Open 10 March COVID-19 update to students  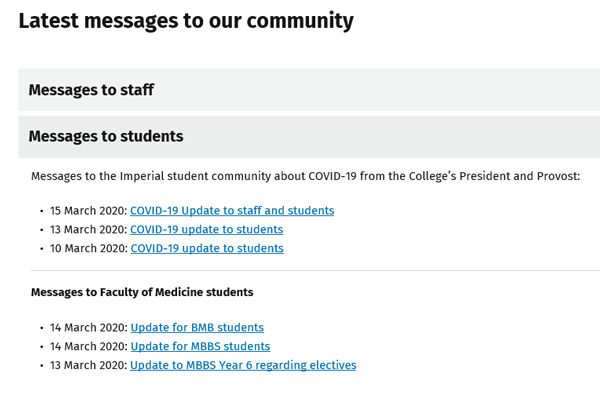point(207,248)
